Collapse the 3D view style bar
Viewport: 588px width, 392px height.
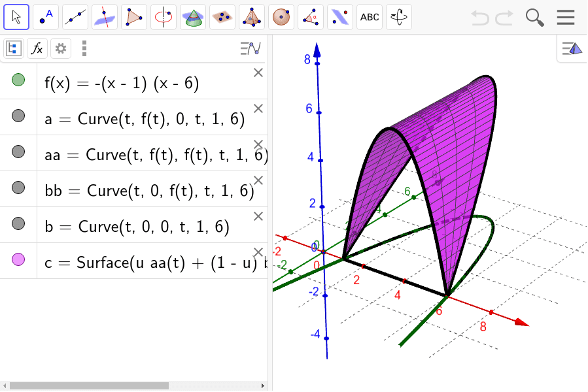tap(572, 48)
